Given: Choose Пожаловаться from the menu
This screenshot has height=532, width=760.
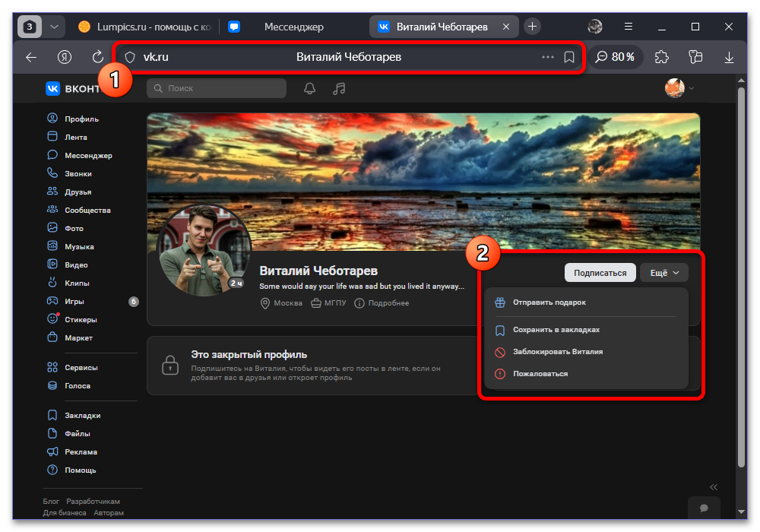Looking at the screenshot, I should (586, 374).
